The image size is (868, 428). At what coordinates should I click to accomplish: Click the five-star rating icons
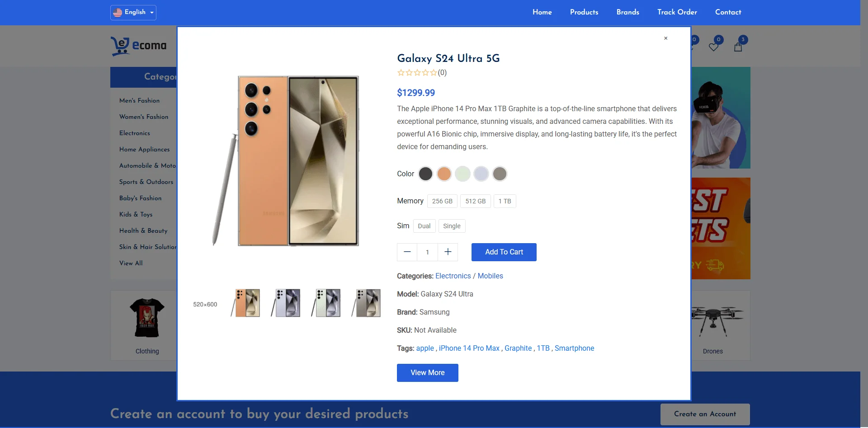[417, 73]
